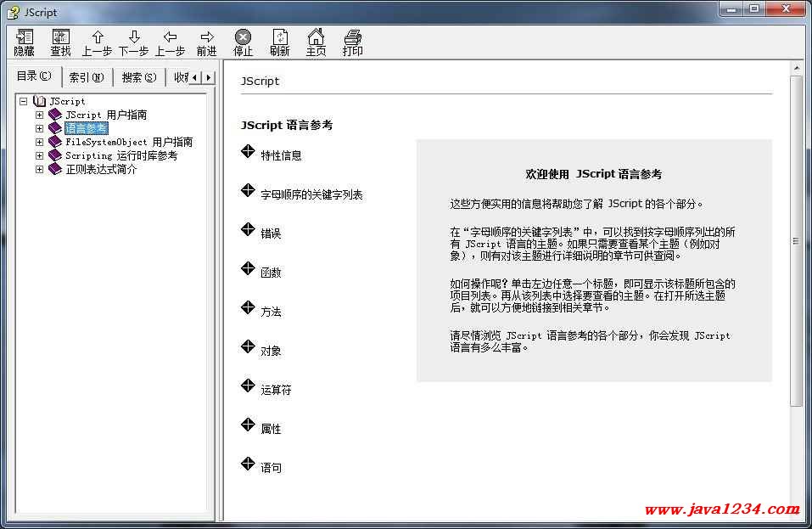This screenshot has height=529, width=812.
Task: Maximize the JScript help window
Action: 754,8
